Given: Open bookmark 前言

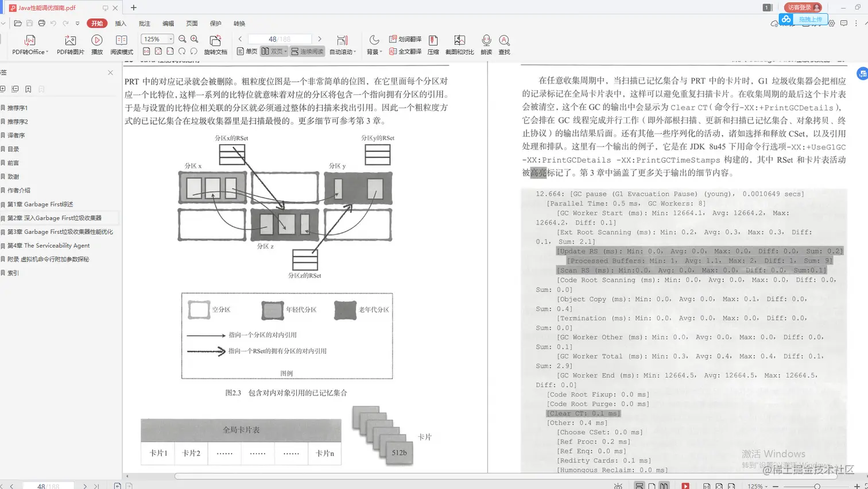Looking at the screenshot, I should pyautogui.click(x=13, y=163).
